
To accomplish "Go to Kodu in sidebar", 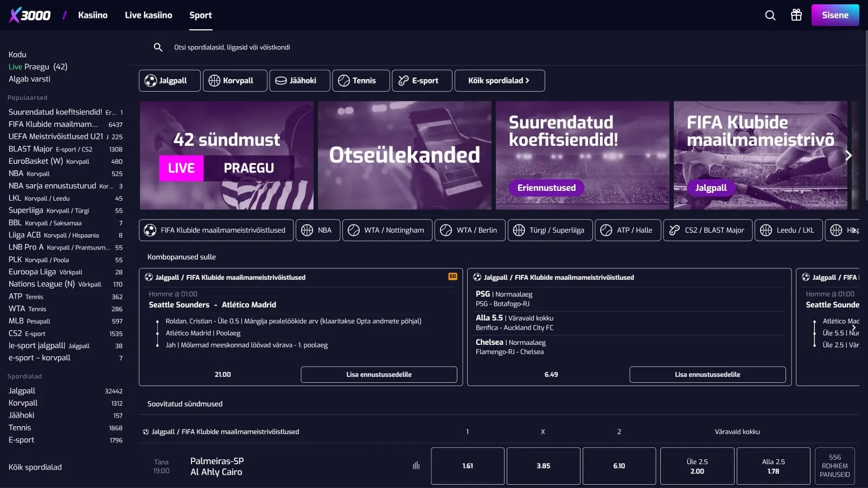I will coord(17,54).
